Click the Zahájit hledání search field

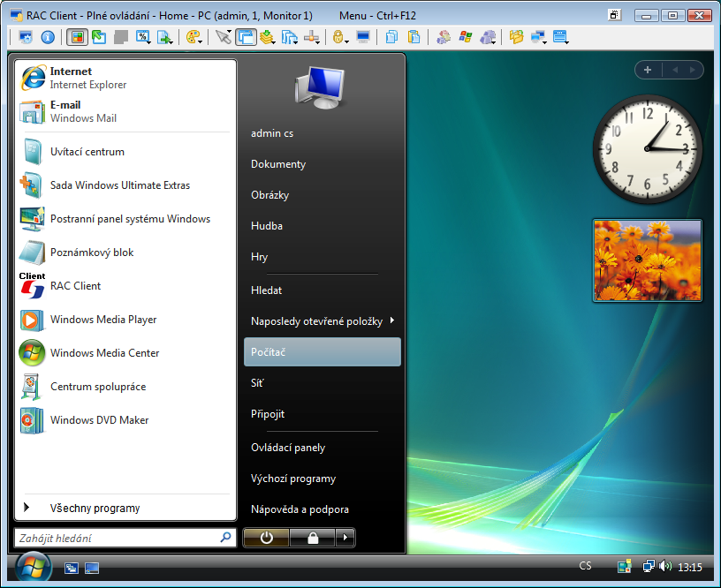coord(125,538)
